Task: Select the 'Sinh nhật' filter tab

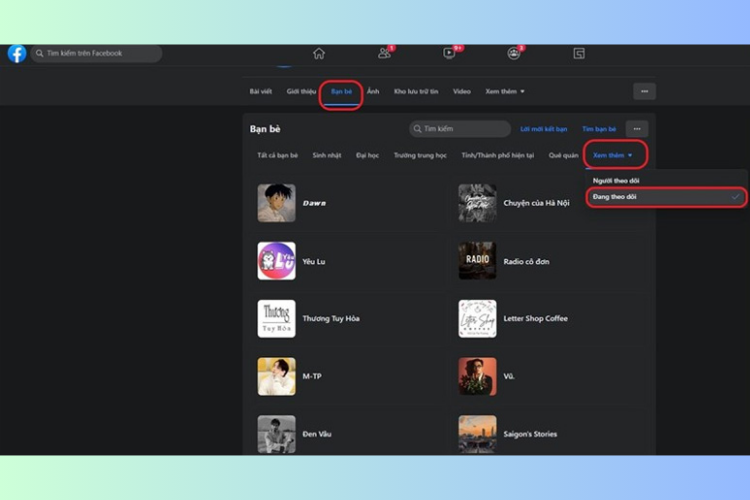Action: [x=327, y=156]
